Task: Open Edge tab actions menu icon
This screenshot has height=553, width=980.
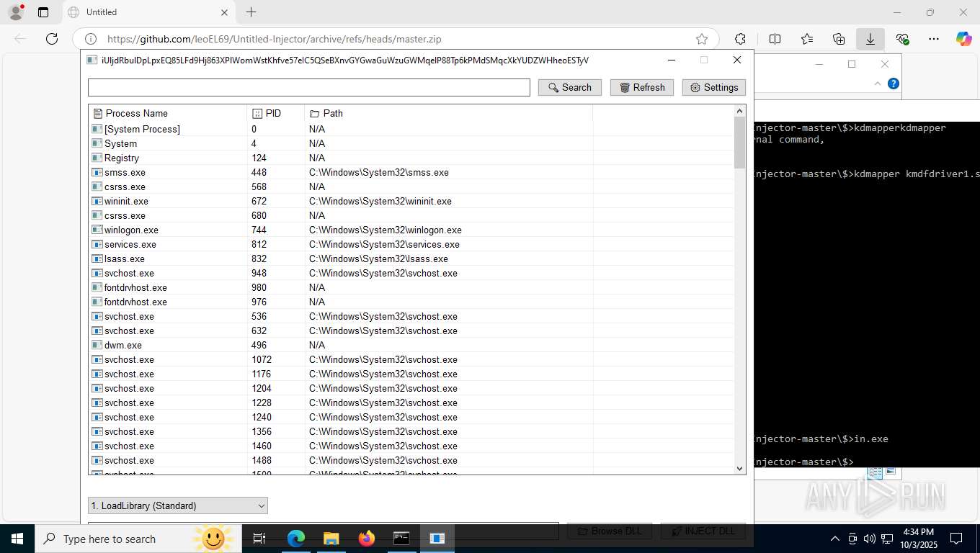Action: [43, 12]
